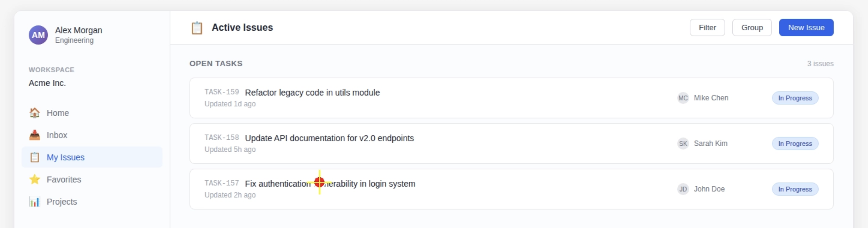Click the Inbox tray icon
The image size is (868, 228).
(x=35, y=135)
